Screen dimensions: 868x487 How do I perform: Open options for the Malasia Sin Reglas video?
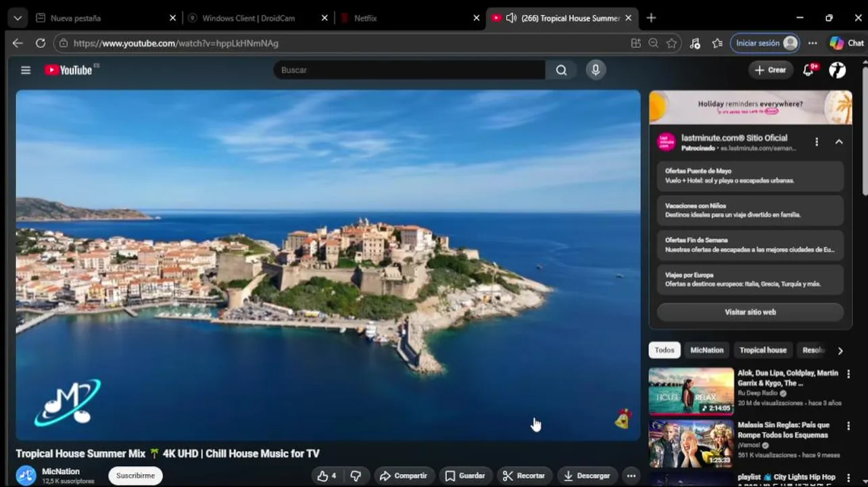[x=848, y=425]
